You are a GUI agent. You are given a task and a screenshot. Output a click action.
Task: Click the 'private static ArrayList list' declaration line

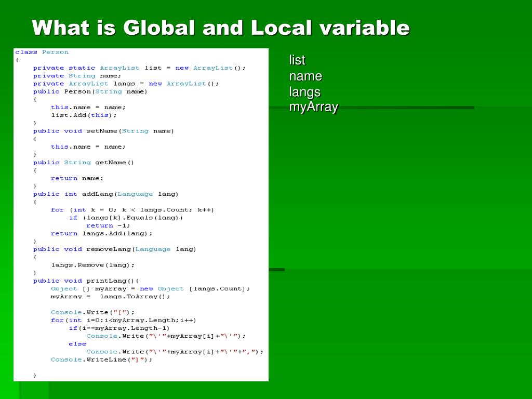pyautogui.click(x=139, y=68)
